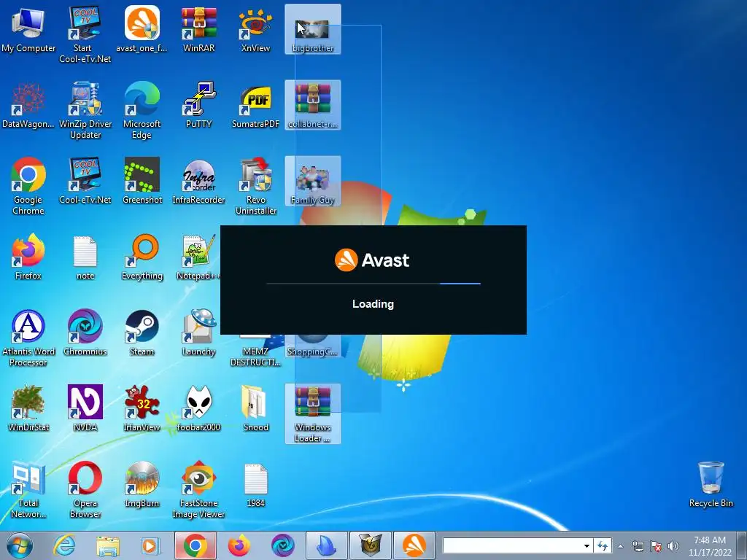Launch Firefox from the taskbar
The image size is (747, 560).
[x=239, y=546]
